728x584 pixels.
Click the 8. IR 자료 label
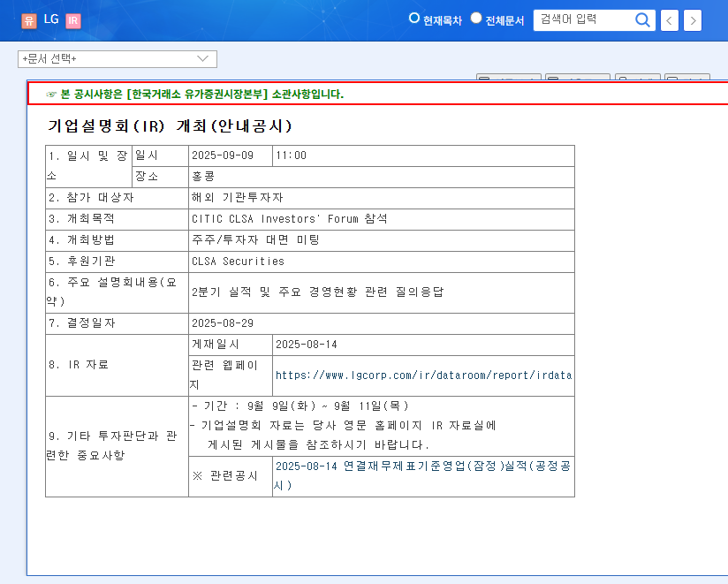[78, 365]
